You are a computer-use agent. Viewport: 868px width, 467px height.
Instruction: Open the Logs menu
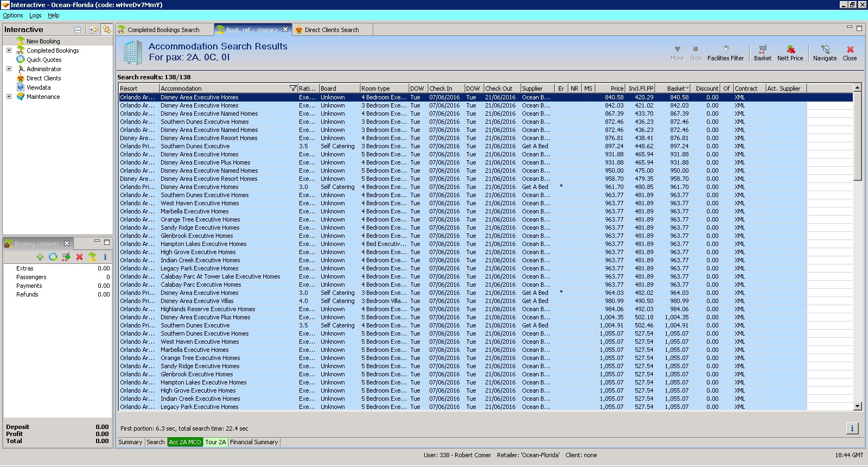(35, 15)
